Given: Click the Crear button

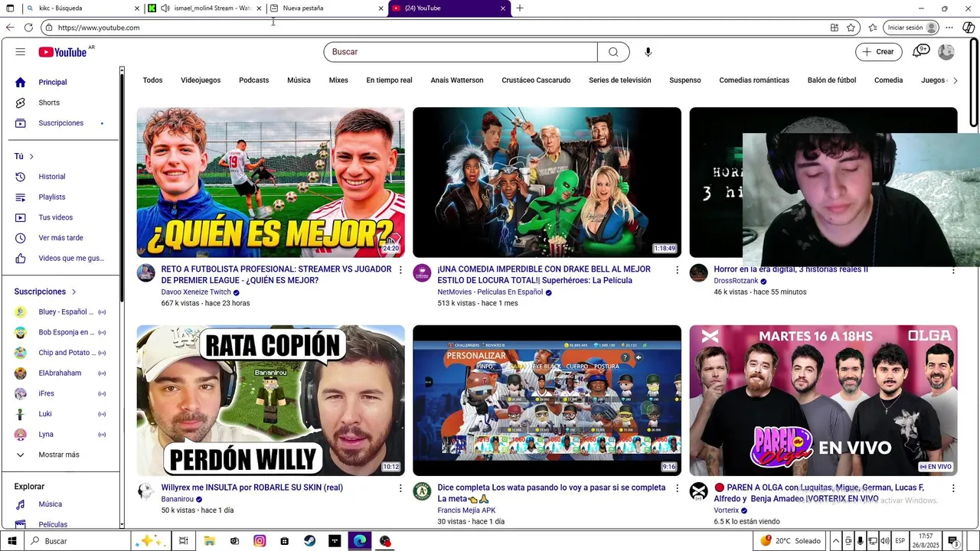Looking at the screenshot, I should click(877, 52).
